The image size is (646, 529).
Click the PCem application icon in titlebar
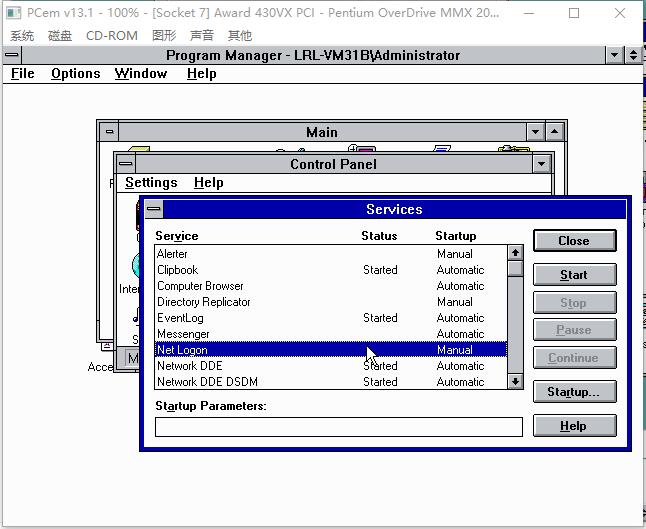click(x=14, y=13)
